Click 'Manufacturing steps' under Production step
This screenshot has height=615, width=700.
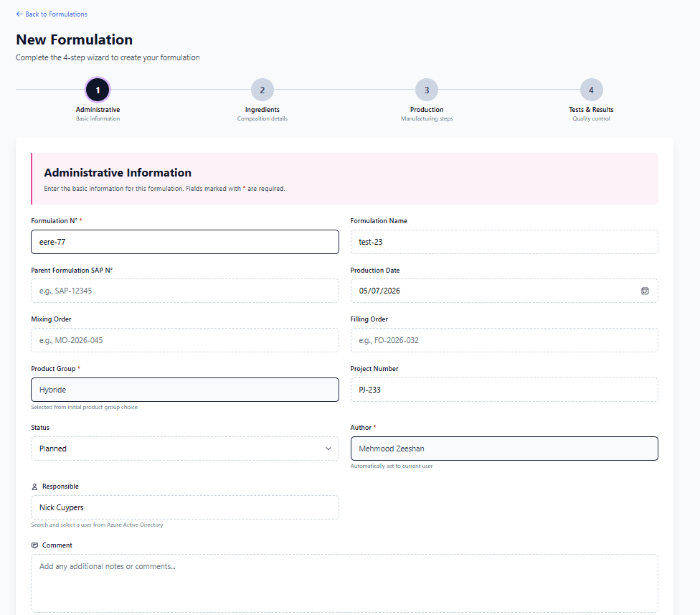[x=426, y=118]
